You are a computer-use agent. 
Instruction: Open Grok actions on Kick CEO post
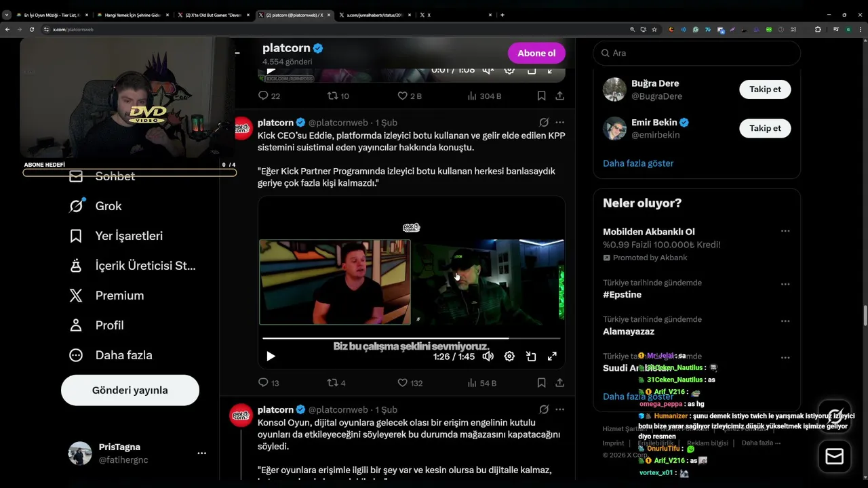coord(544,123)
